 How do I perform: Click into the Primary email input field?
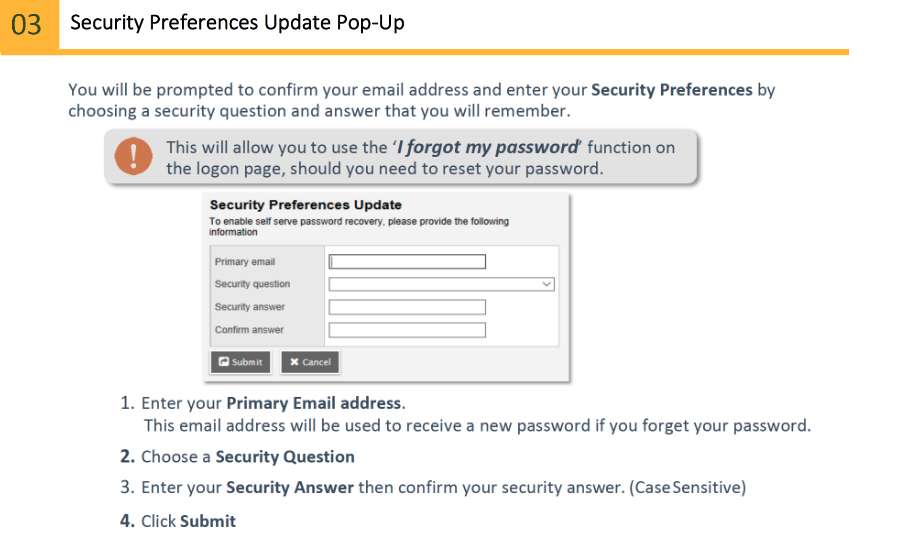[407, 262]
